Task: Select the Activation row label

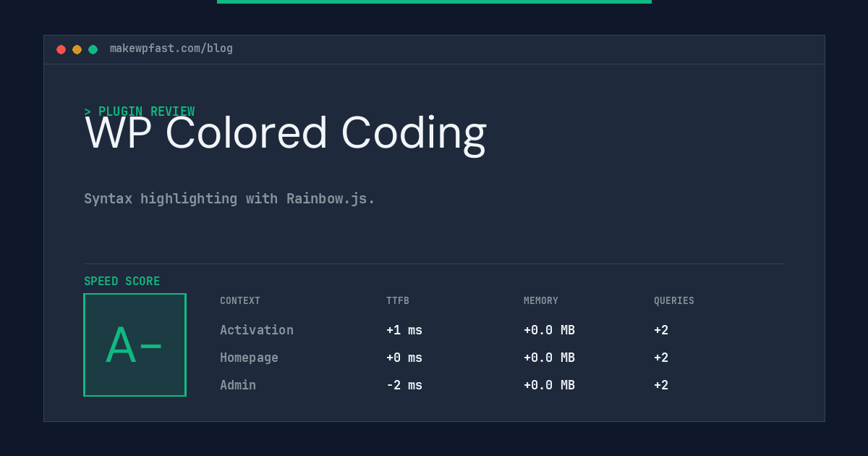Action: click(x=257, y=330)
